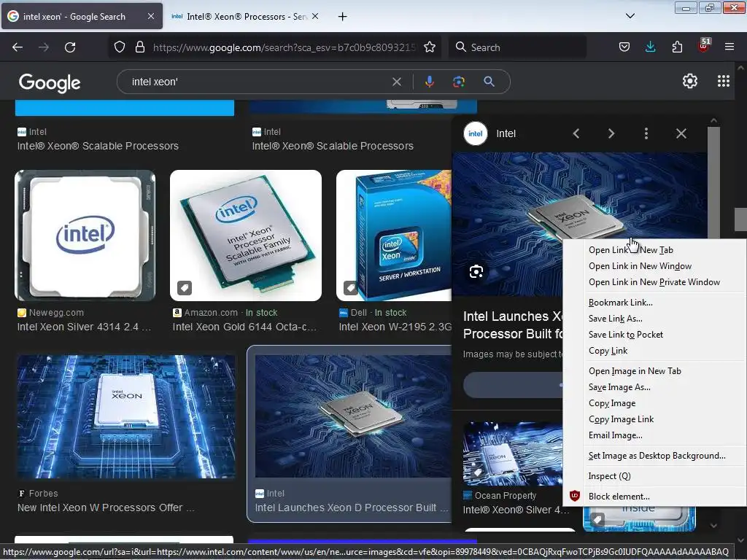Select Email Image option

point(654,436)
